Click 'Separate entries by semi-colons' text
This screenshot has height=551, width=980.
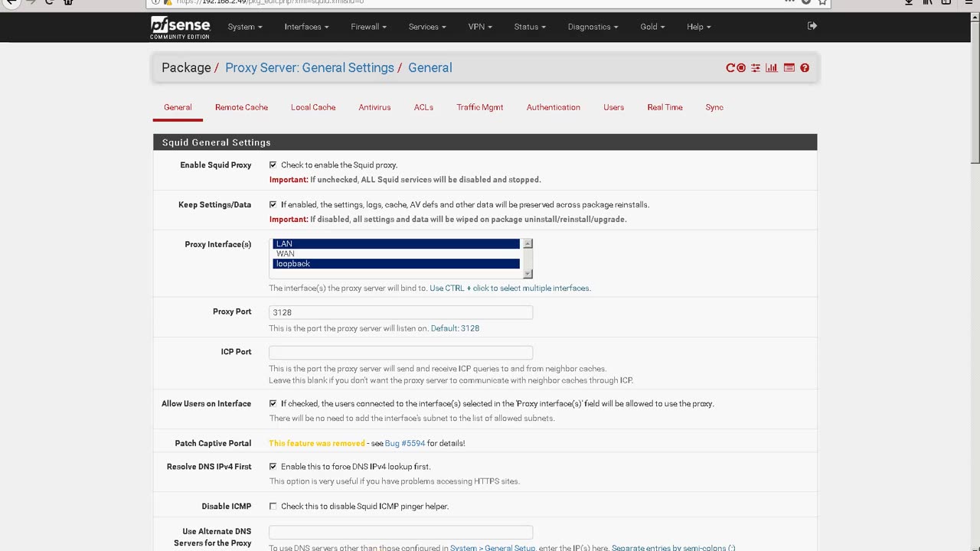click(673, 548)
